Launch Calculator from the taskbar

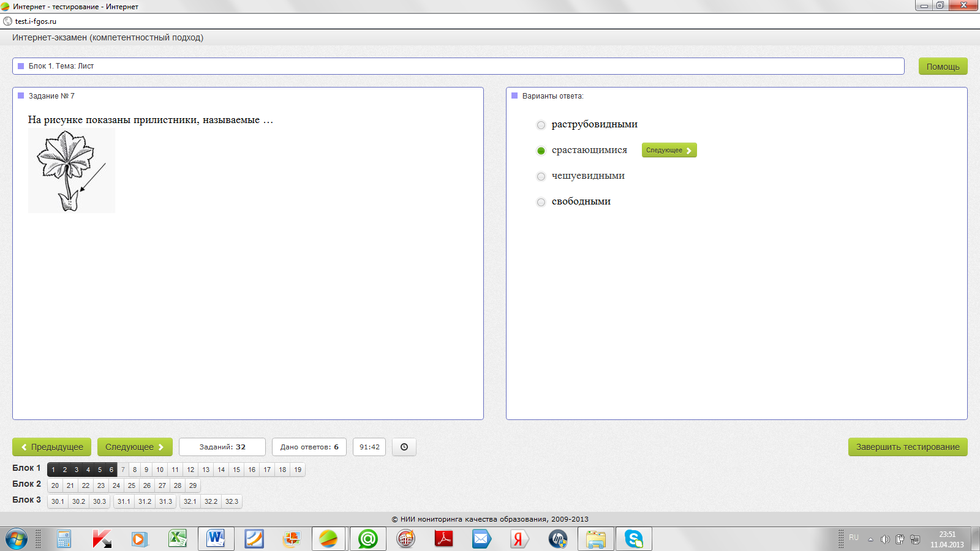[x=64, y=539]
